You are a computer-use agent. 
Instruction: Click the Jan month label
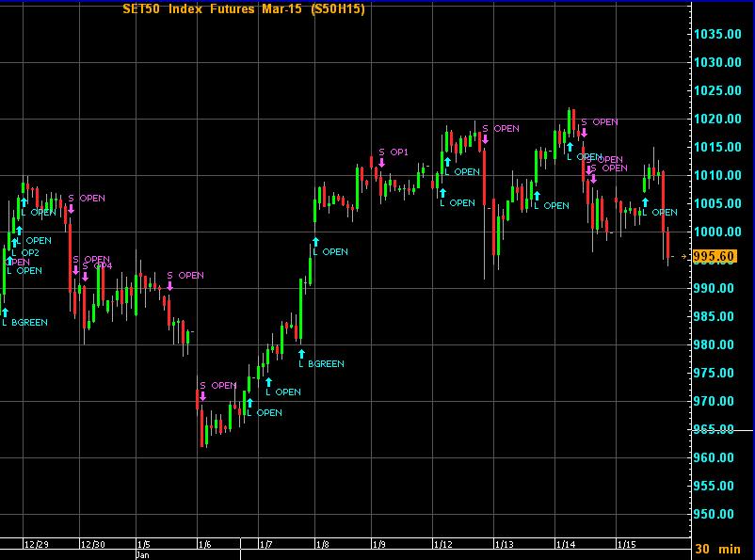pos(141,554)
